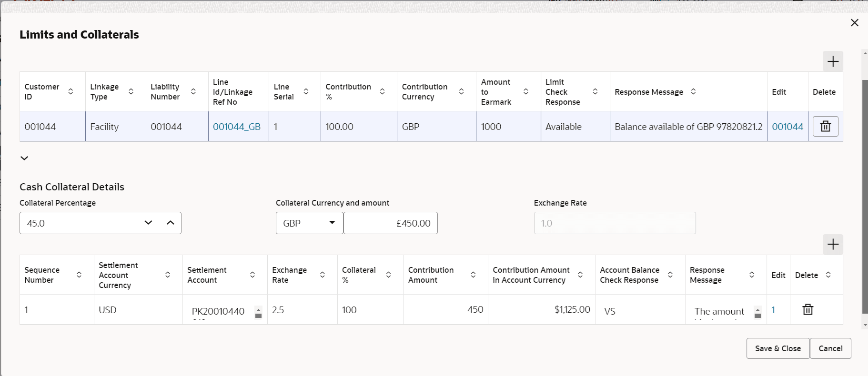
Task: Click the Save & Close button
Action: [x=777, y=348]
